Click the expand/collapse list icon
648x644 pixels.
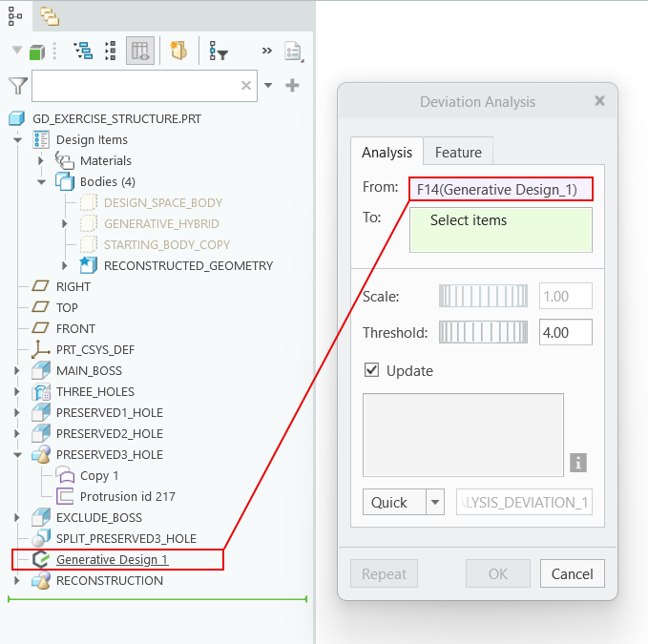110,51
